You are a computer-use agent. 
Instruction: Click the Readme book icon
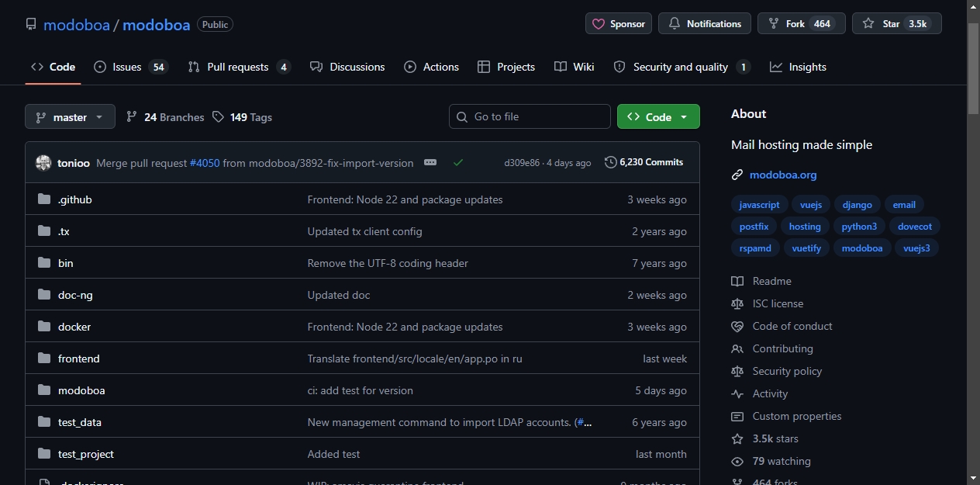(x=737, y=281)
